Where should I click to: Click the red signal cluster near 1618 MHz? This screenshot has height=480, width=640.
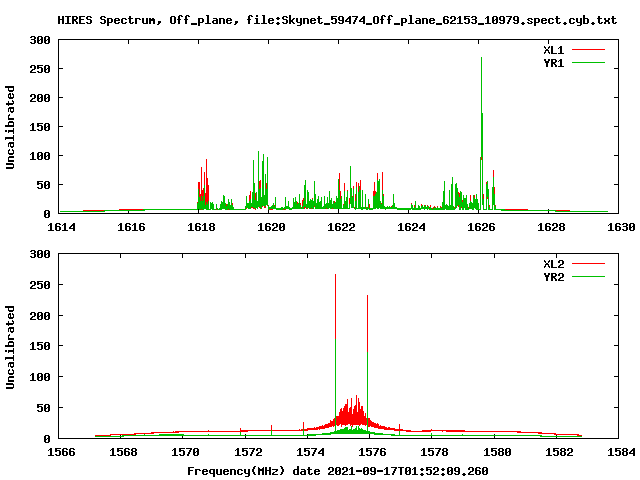[x=204, y=186]
